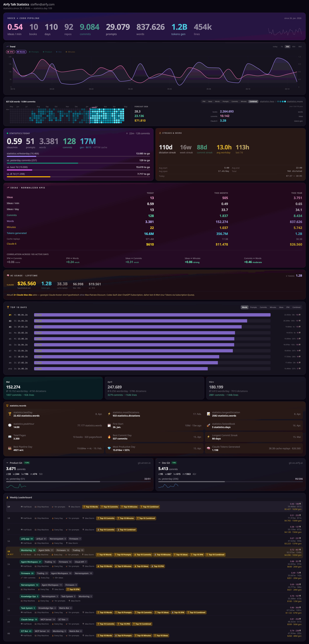This screenshot has height=644, width=309.
Task: Click the trophy icon next to Top 10 Days
Action: click(x=8, y=307)
